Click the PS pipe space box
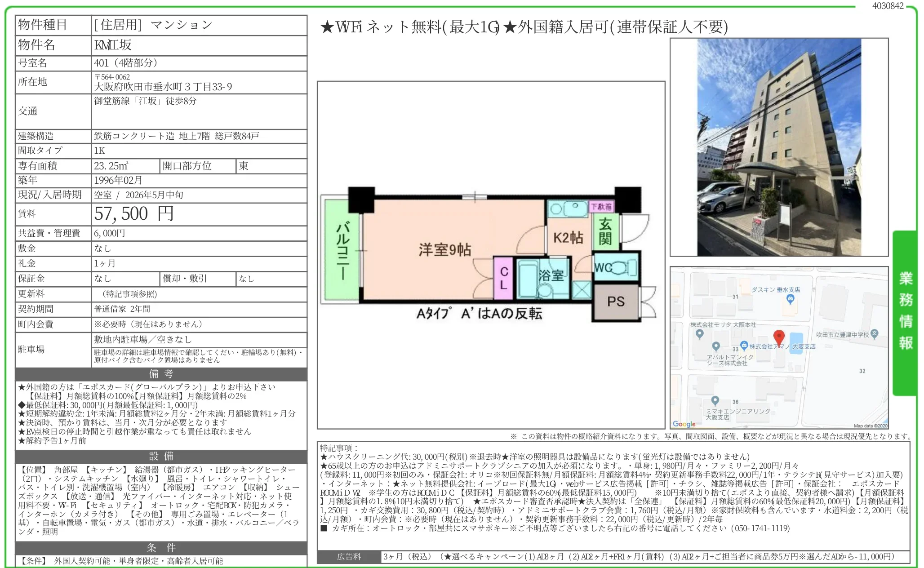Viewport: 924px width, 568px height. click(x=615, y=302)
